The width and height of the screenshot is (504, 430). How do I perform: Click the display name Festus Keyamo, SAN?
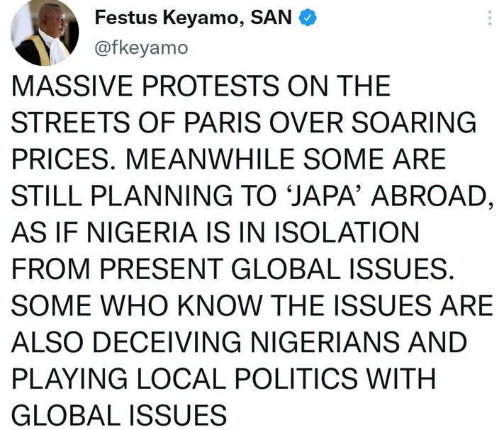[x=193, y=21]
